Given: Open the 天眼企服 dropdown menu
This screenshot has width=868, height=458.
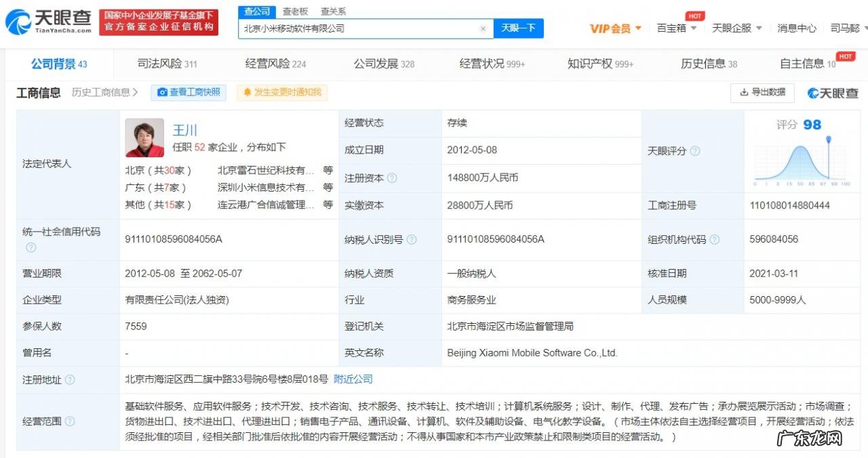Looking at the screenshot, I should 734,28.
